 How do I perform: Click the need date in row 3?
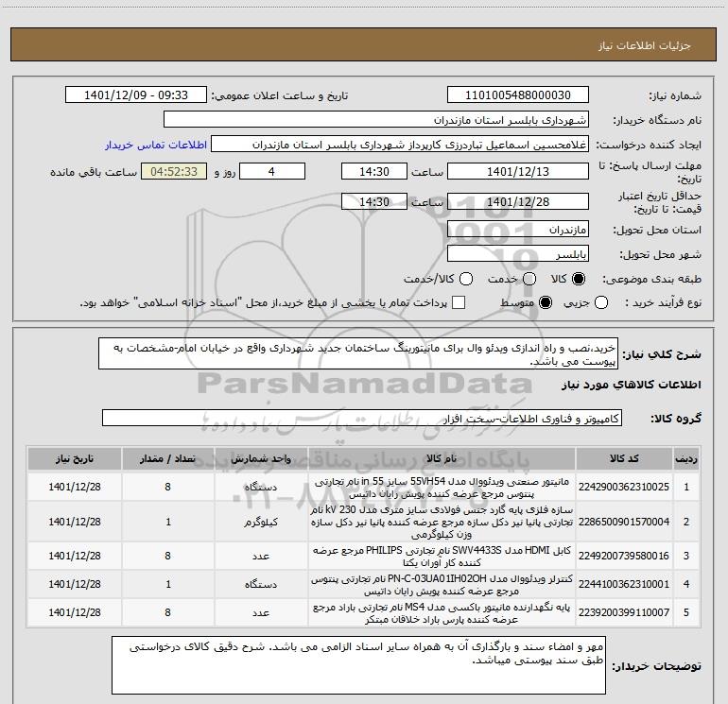coord(75,556)
